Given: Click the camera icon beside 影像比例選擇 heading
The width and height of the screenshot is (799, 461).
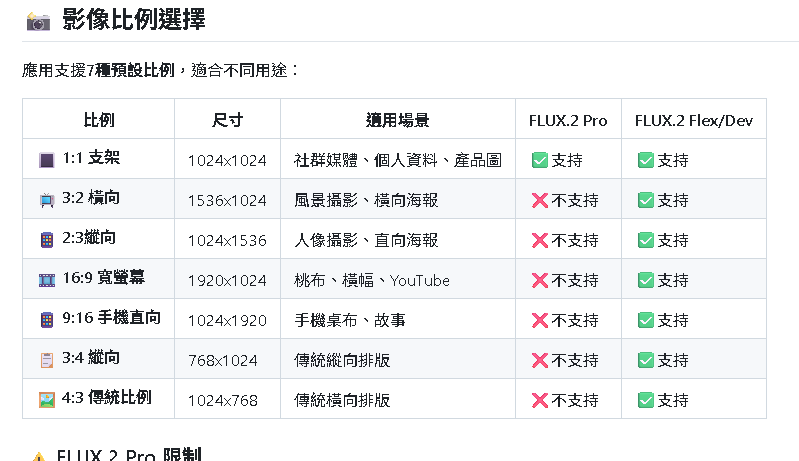Looking at the screenshot, I should click(x=38, y=21).
